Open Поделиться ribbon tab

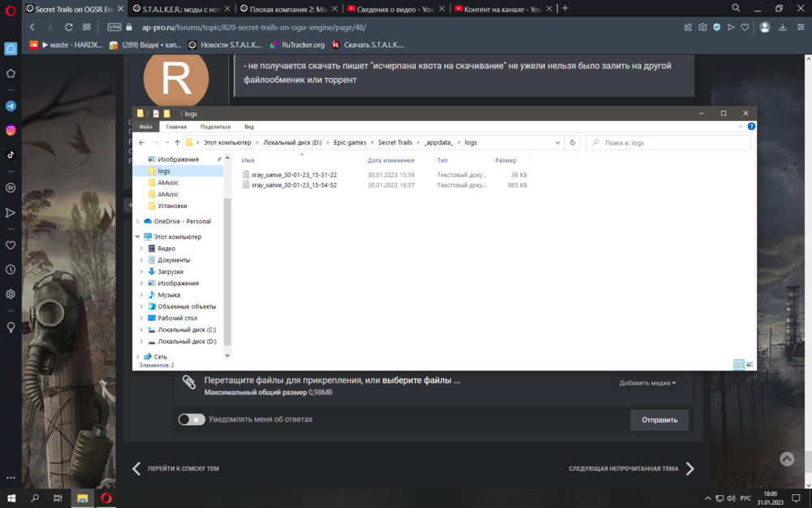pyautogui.click(x=215, y=127)
